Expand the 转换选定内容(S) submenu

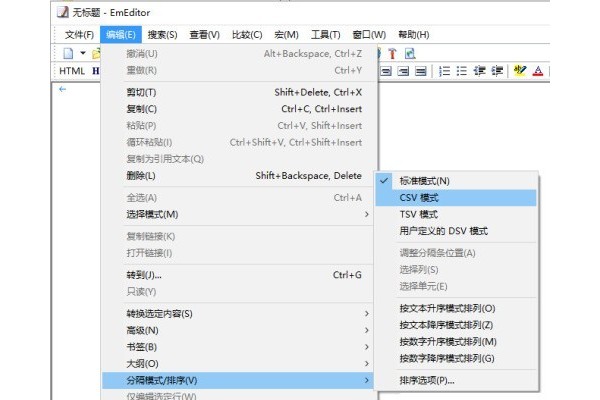click(238, 314)
